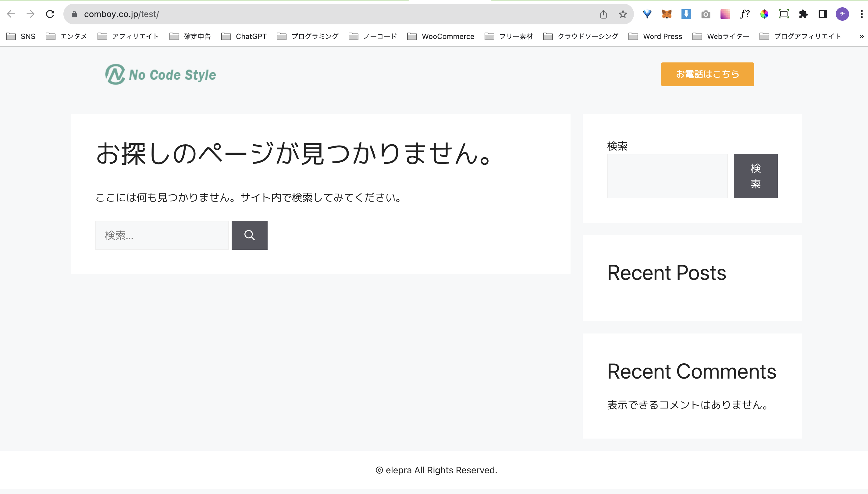Reload the current page

tap(50, 14)
